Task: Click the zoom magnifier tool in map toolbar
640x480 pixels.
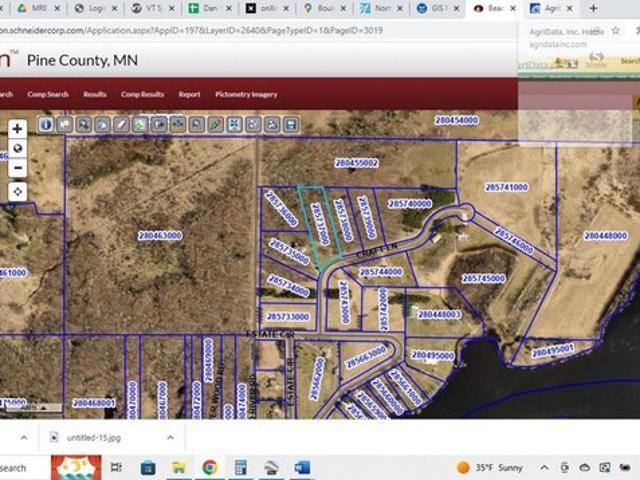Action: pos(84,125)
